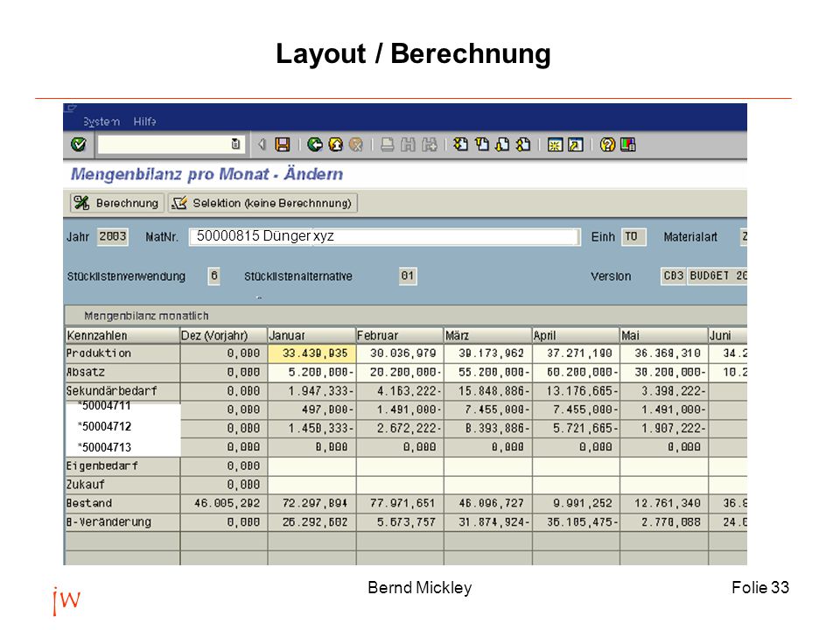The image size is (840, 630).
Task: Click the Selektion (keine Berechnung) button
Action: pos(262,203)
